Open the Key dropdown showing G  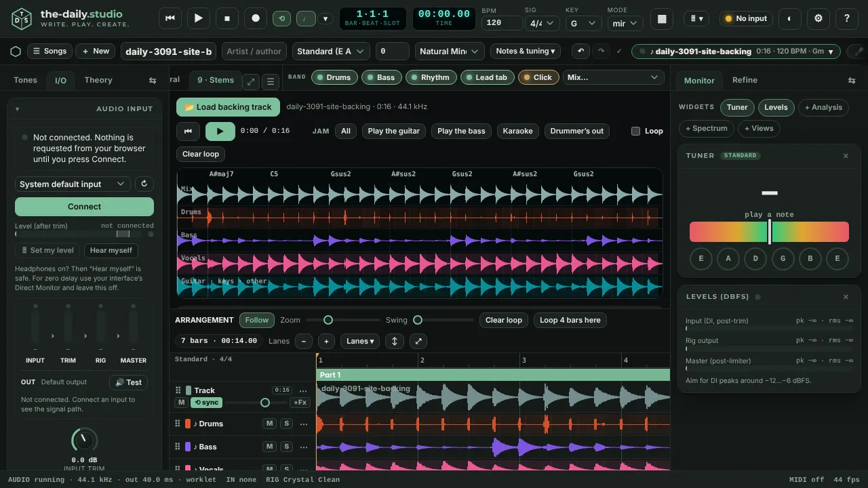(583, 23)
